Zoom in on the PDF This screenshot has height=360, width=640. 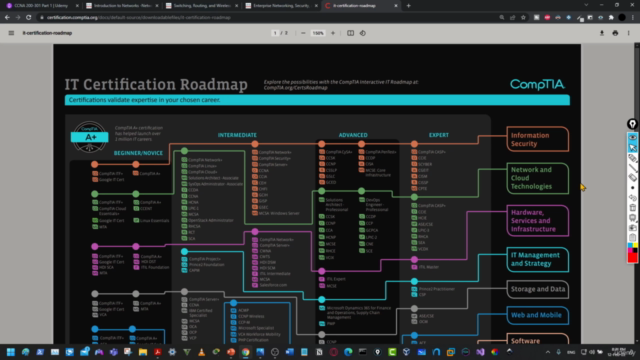point(333,33)
